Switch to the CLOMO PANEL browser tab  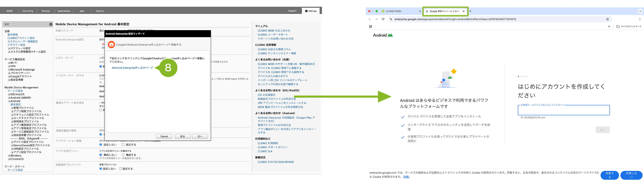click(394, 11)
